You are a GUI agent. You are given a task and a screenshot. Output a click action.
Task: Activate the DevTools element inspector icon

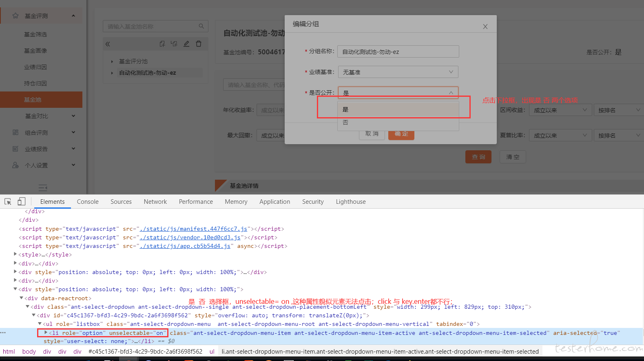[x=8, y=202]
